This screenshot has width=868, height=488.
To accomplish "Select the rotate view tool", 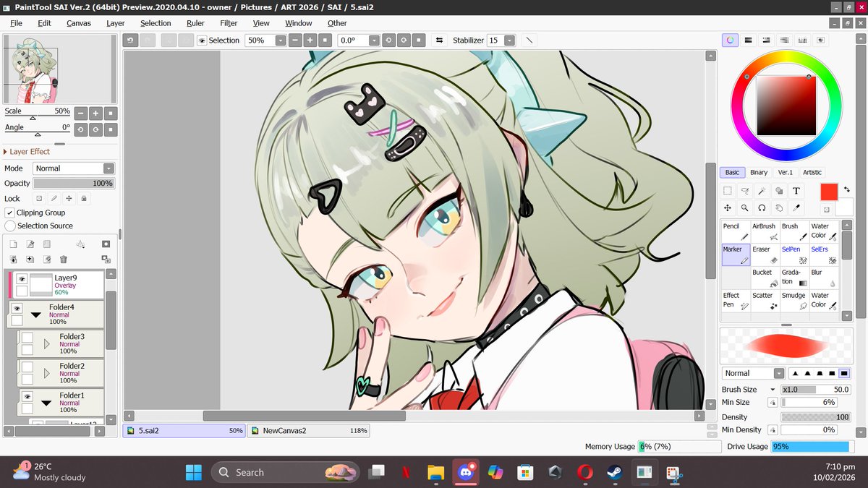I will click(762, 208).
